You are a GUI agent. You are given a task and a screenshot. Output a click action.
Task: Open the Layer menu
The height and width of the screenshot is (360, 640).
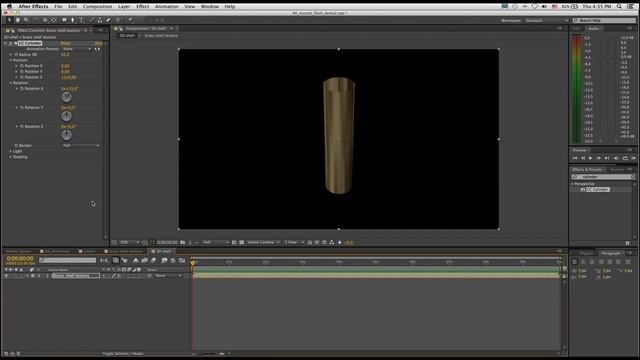tap(124, 7)
